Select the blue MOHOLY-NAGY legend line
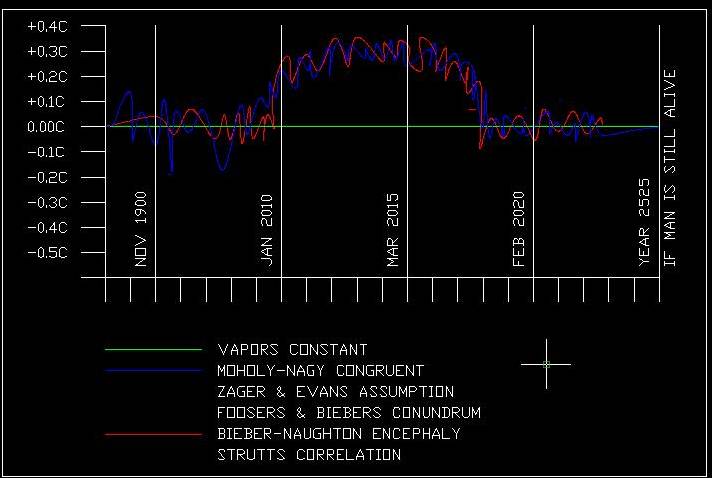 tap(153, 371)
